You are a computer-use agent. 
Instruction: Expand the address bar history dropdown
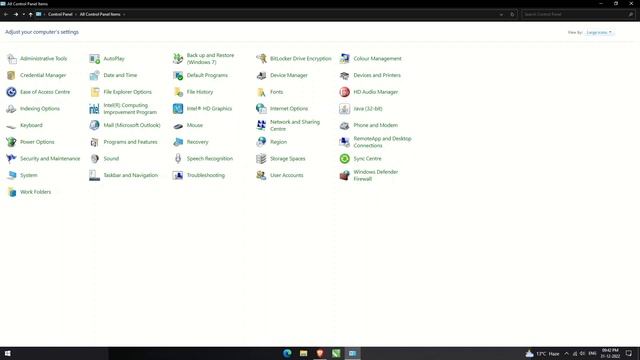tap(501, 14)
